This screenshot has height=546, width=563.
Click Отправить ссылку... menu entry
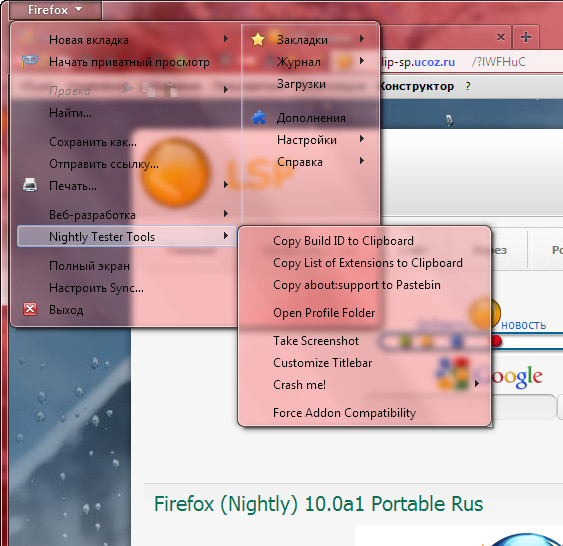pyautogui.click(x=104, y=164)
